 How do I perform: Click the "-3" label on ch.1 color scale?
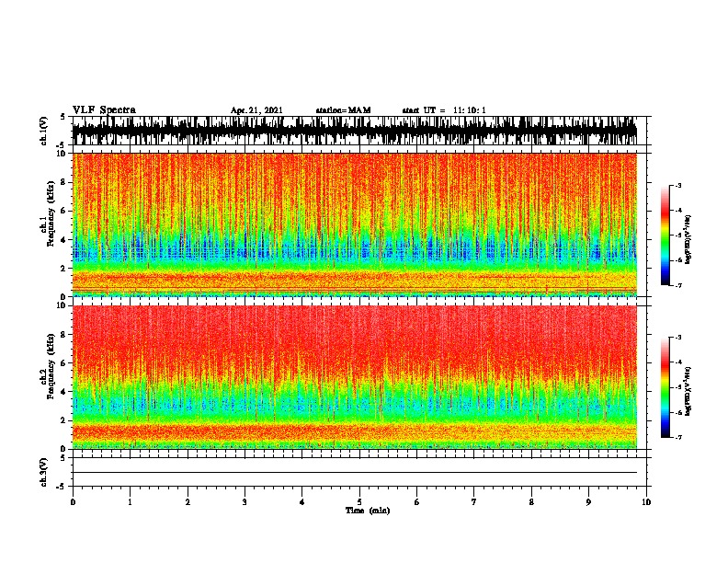(678, 186)
